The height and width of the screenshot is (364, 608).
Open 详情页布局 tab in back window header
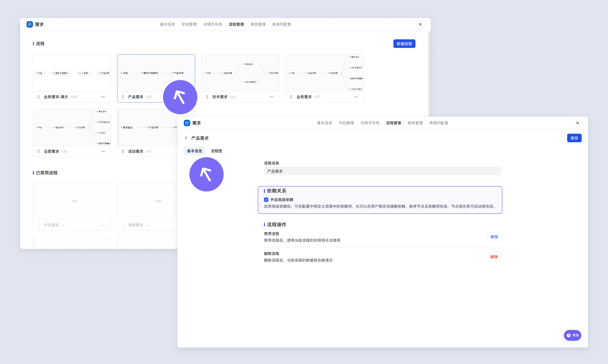(213, 24)
